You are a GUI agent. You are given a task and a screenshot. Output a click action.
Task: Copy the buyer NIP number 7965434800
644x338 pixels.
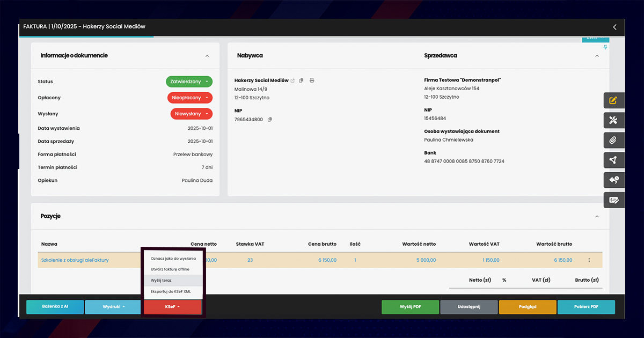pyautogui.click(x=270, y=120)
